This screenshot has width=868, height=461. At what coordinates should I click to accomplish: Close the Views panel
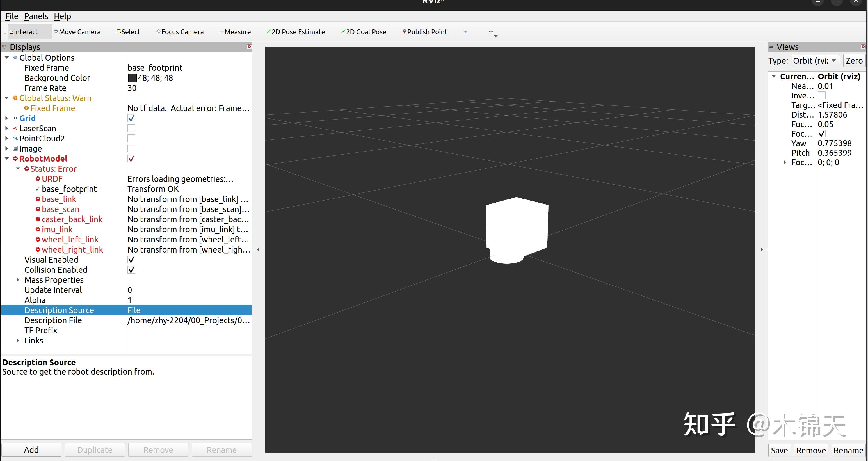[x=863, y=47]
